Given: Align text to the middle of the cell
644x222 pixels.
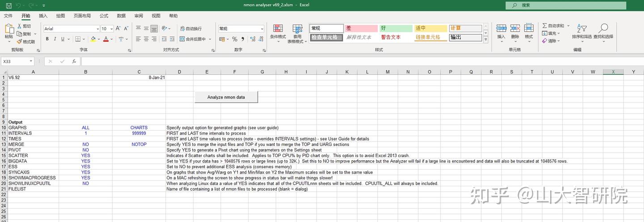Looking at the screenshot, I should click(x=146, y=28).
